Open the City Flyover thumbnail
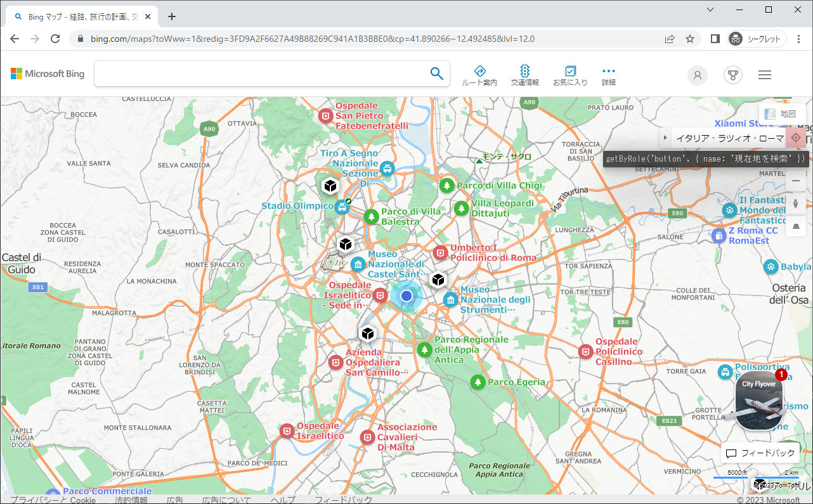The height and width of the screenshot is (504, 813). [x=759, y=401]
